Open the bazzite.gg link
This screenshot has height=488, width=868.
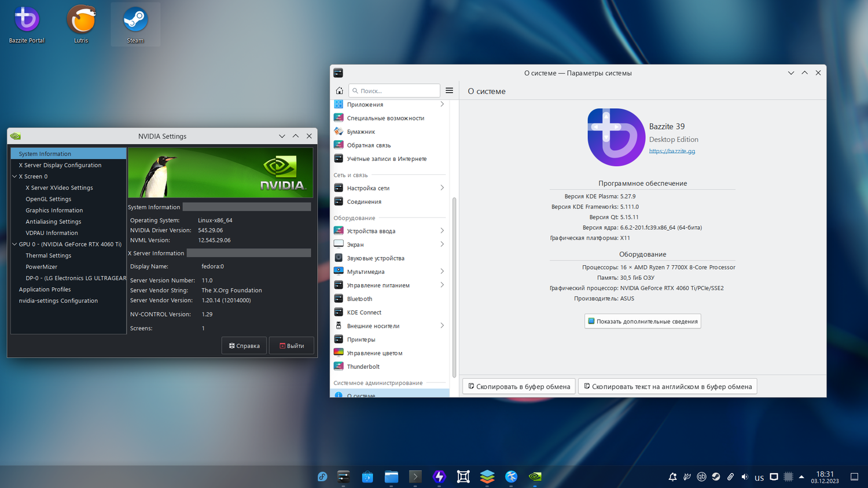pos(672,151)
